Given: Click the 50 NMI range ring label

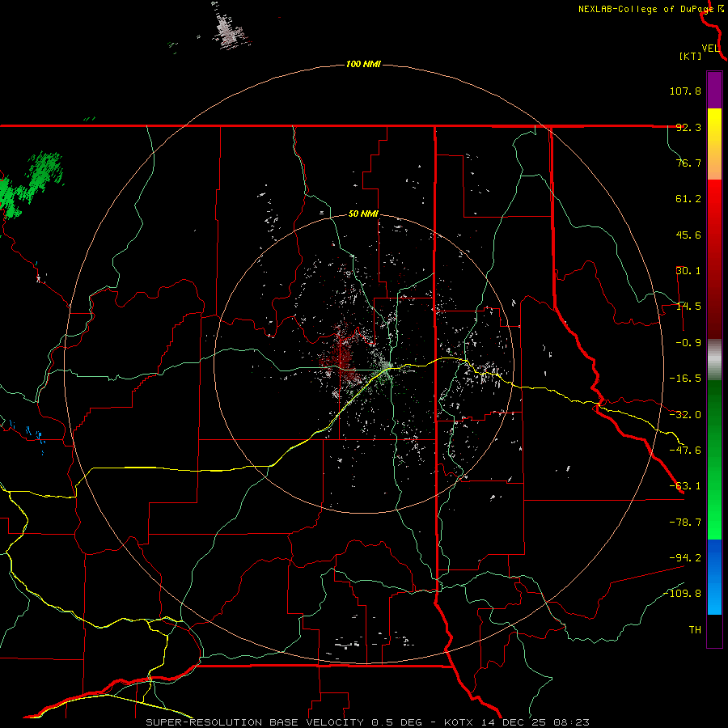Looking at the screenshot, I should point(363,214).
